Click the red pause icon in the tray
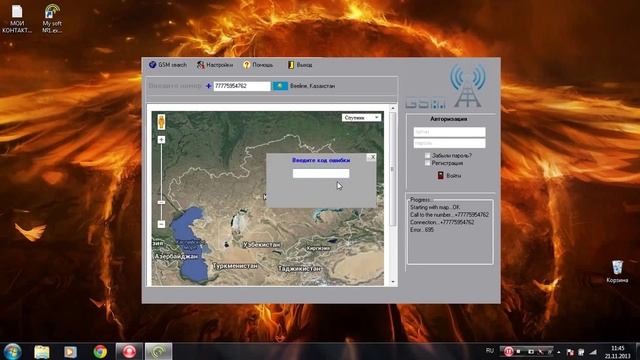This screenshot has width=640, height=360. click(508, 351)
